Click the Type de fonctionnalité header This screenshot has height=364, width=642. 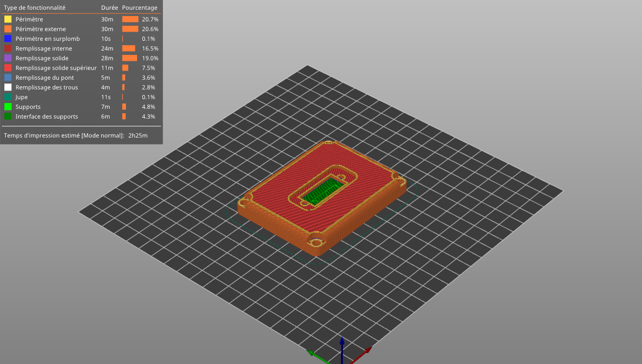click(35, 8)
